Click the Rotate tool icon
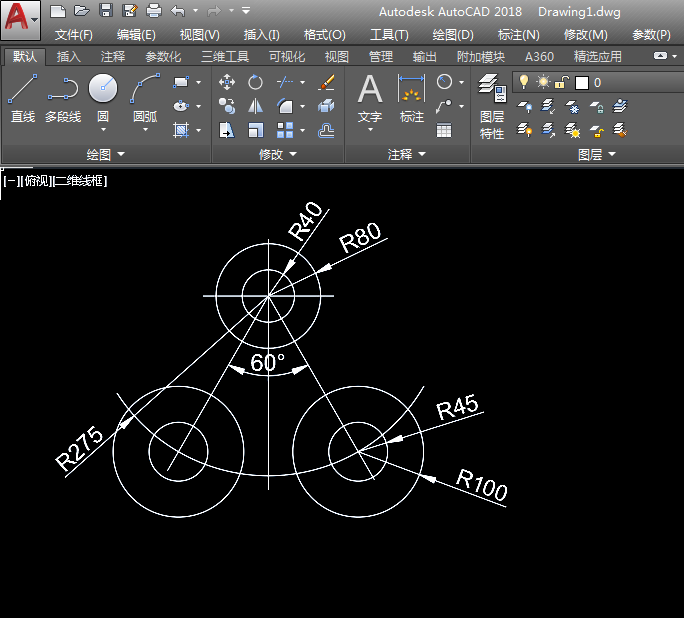Viewport: 684px width, 618px height. tap(256, 82)
